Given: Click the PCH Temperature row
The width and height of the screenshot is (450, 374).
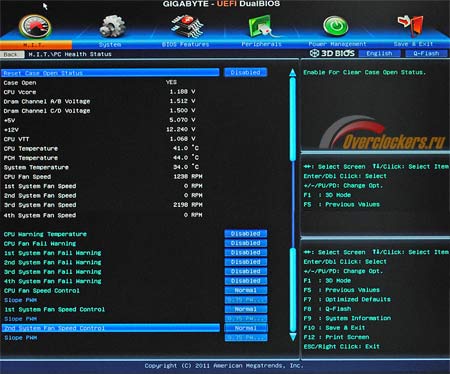Looking at the screenshot, I should 101,158.
